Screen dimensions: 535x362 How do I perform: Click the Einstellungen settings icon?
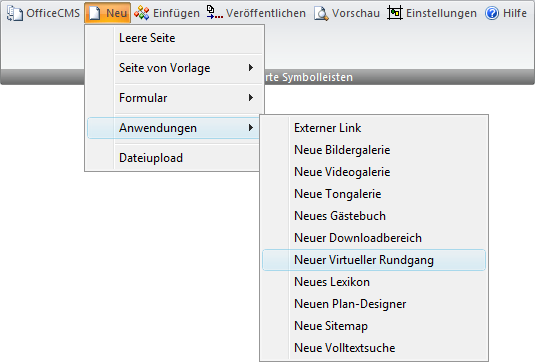click(x=395, y=13)
